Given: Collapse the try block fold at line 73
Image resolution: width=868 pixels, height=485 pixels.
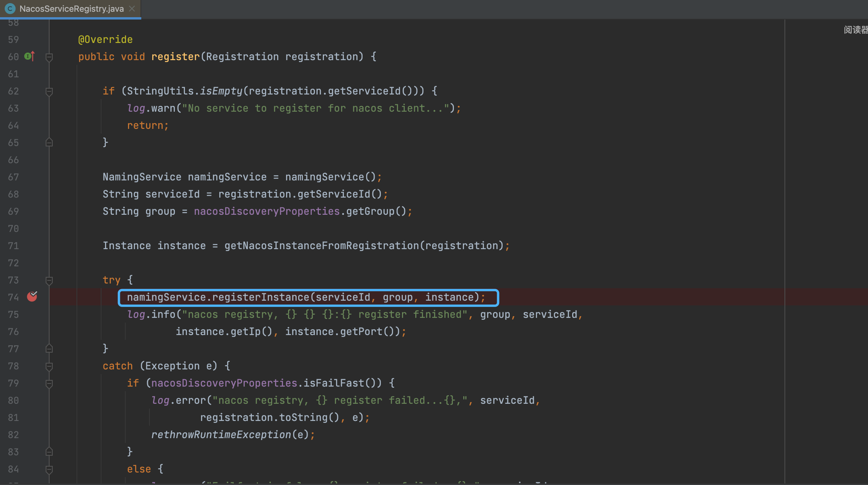Looking at the screenshot, I should point(49,280).
